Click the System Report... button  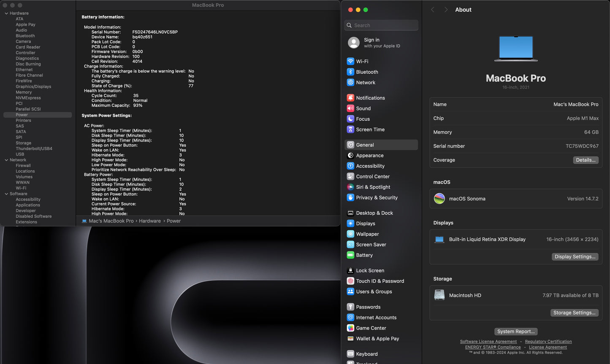pyautogui.click(x=516, y=332)
